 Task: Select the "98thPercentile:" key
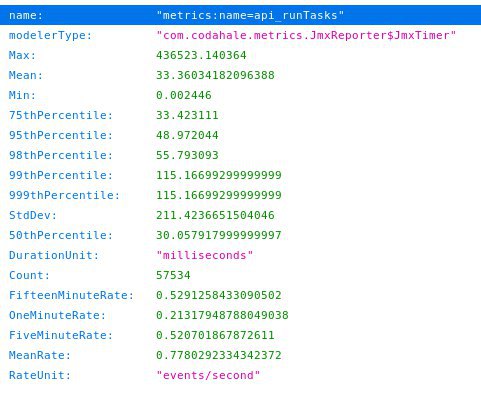(61, 155)
